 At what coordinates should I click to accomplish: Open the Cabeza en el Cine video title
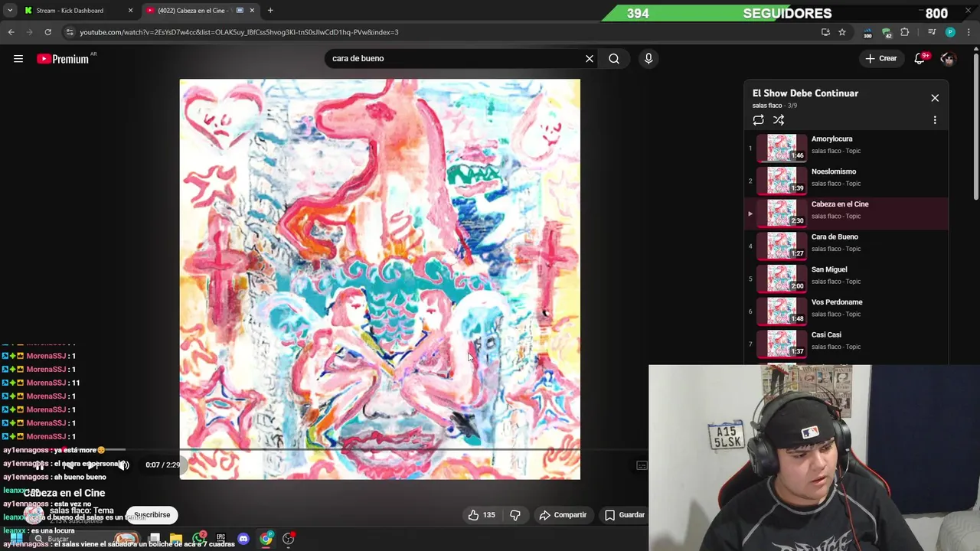pyautogui.click(x=64, y=494)
